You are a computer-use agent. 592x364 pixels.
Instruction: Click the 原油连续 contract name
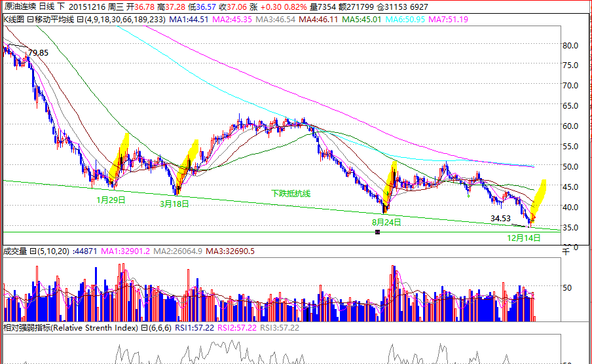[20, 7]
